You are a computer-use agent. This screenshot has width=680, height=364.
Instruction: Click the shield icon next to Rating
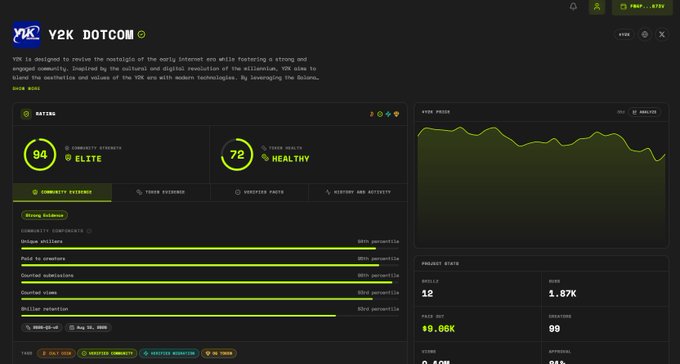[x=26, y=114]
